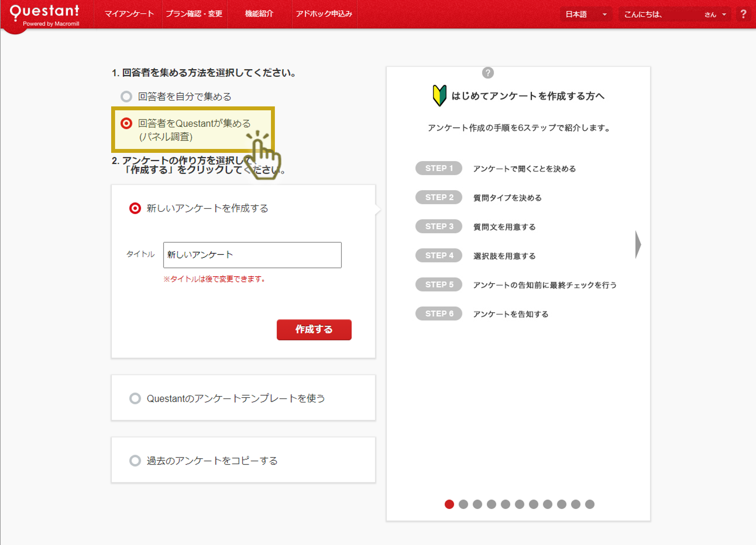The height and width of the screenshot is (545, 756).
Task: Click the STEP 1 badge
Action: [x=438, y=168]
